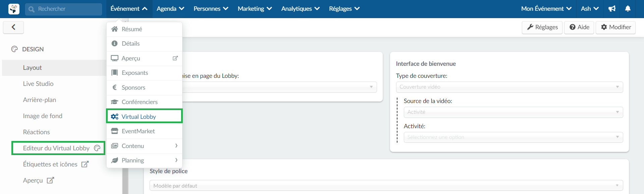Click the notifications bell icon

(628, 9)
